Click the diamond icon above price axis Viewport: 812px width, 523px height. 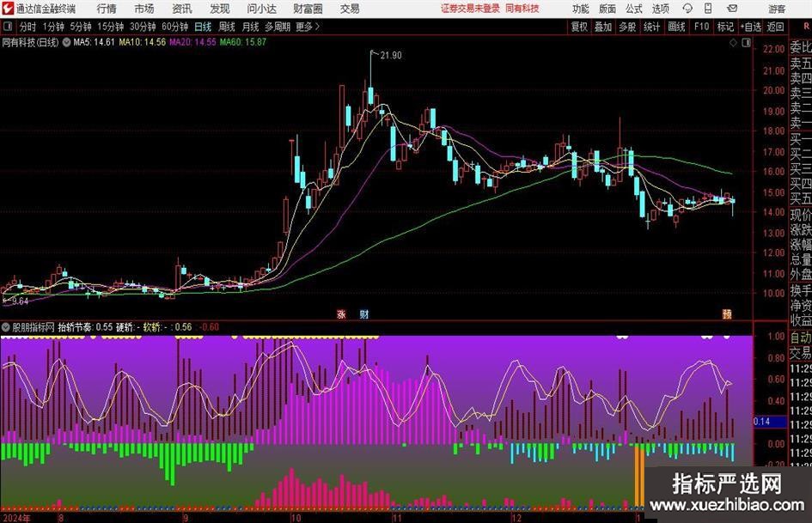point(733,43)
